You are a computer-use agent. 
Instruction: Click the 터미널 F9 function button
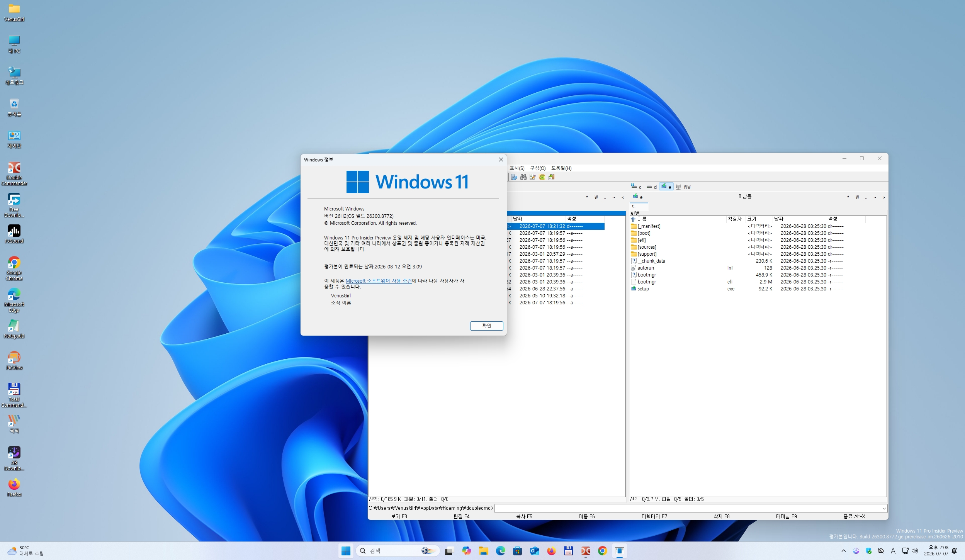tap(787, 516)
